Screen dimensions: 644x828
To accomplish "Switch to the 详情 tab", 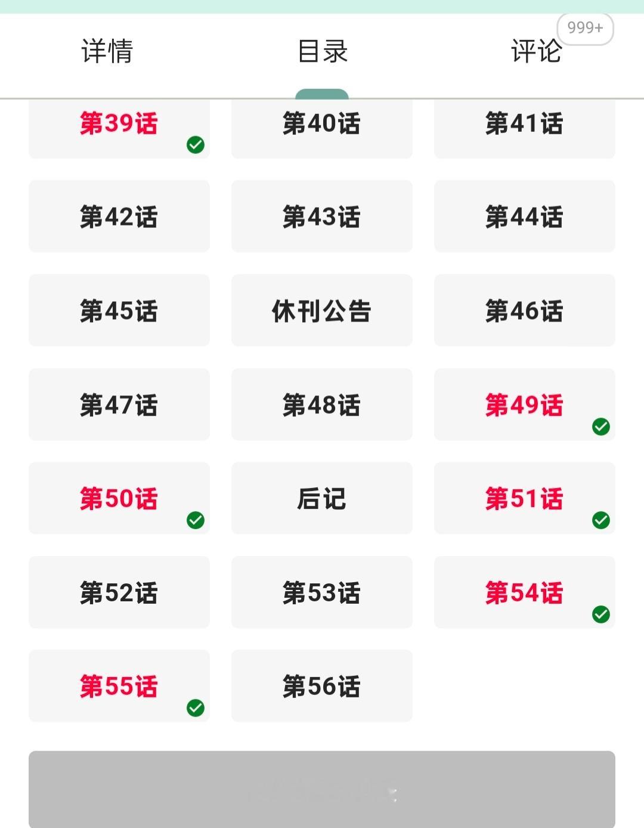I will click(107, 51).
